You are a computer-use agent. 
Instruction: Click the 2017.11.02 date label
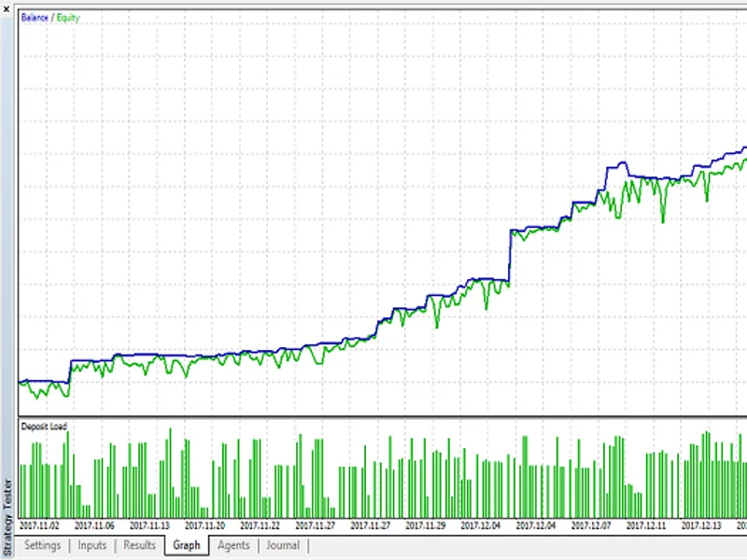[x=39, y=525]
